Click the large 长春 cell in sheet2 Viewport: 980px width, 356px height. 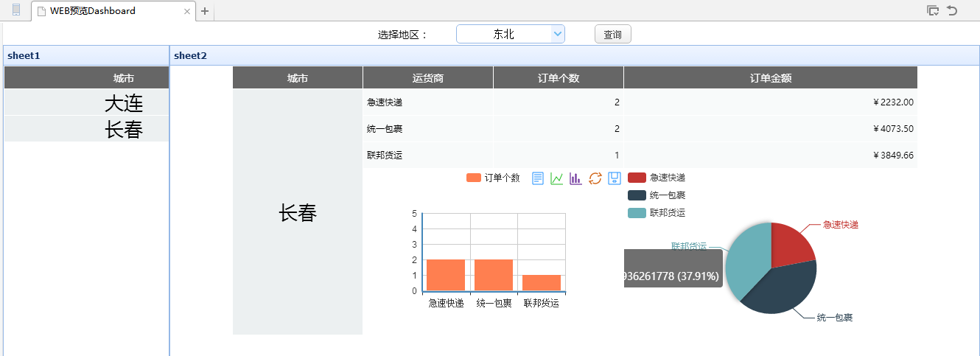tap(298, 212)
